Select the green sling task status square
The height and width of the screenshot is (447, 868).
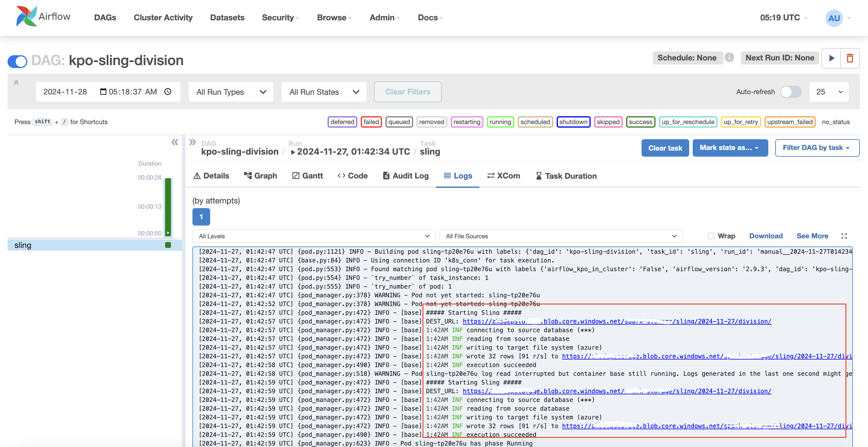(x=168, y=245)
